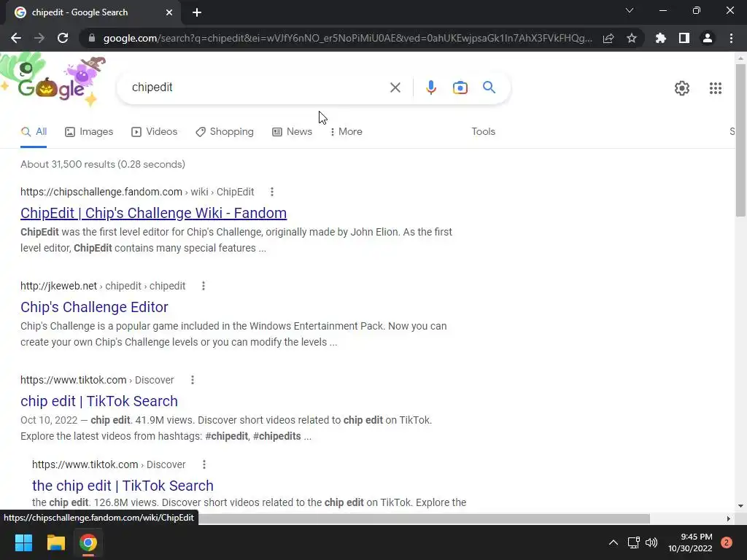747x560 pixels.
Task: Open search Tools
Action: pyautogui.click(x=483, y=132)
